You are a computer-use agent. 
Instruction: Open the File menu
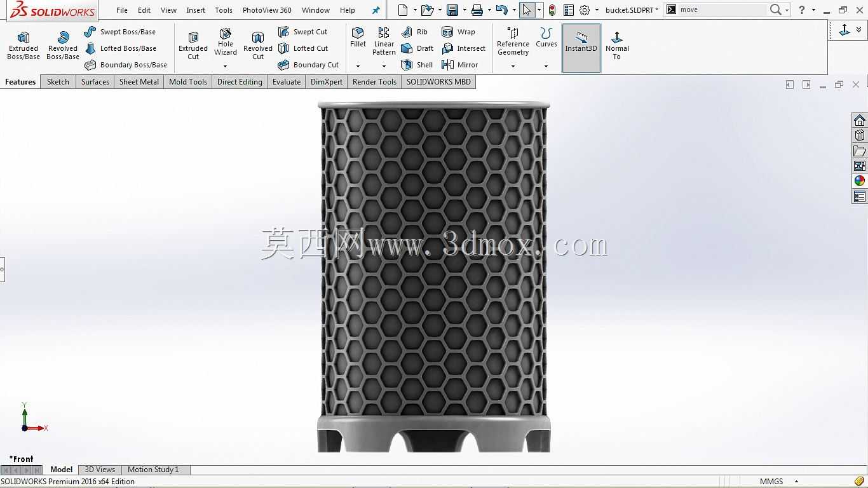pyautogui.click(x=122, y=10)
